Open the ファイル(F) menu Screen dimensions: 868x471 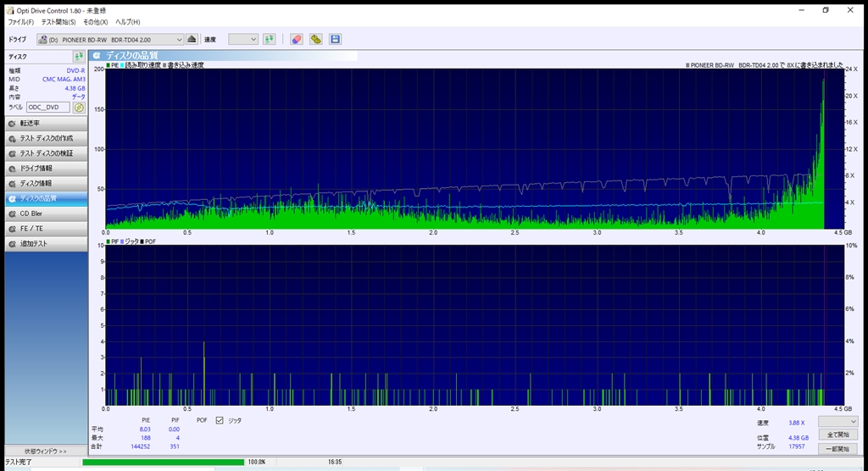coord(21,21)
